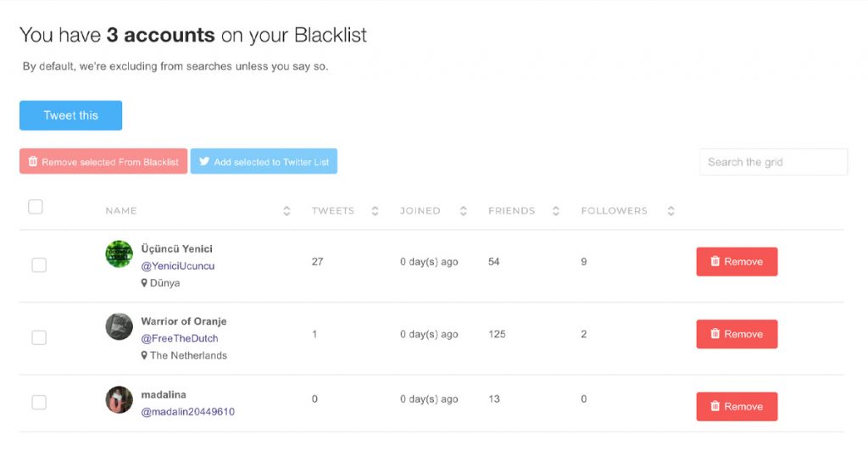Remove Üçüncü Yenici from the blacklist
This screenshot has height=451, width=868.
click(736, 262)
